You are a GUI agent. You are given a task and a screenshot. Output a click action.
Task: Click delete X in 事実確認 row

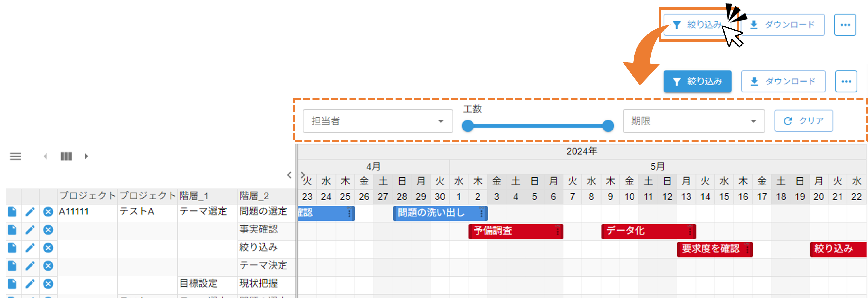48,230
